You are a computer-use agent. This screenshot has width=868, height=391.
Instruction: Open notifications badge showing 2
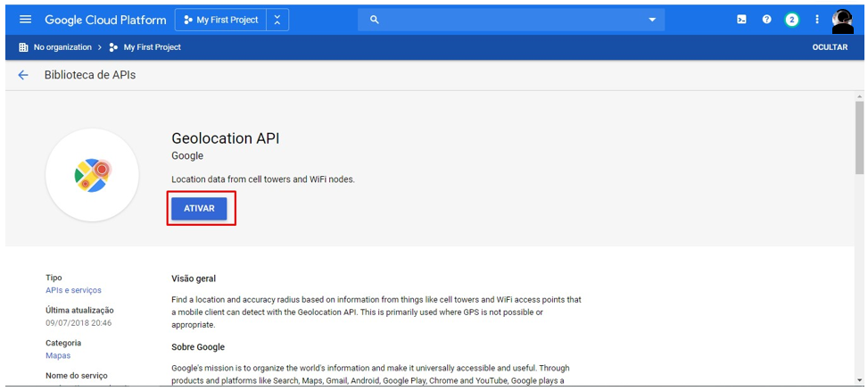792,20
